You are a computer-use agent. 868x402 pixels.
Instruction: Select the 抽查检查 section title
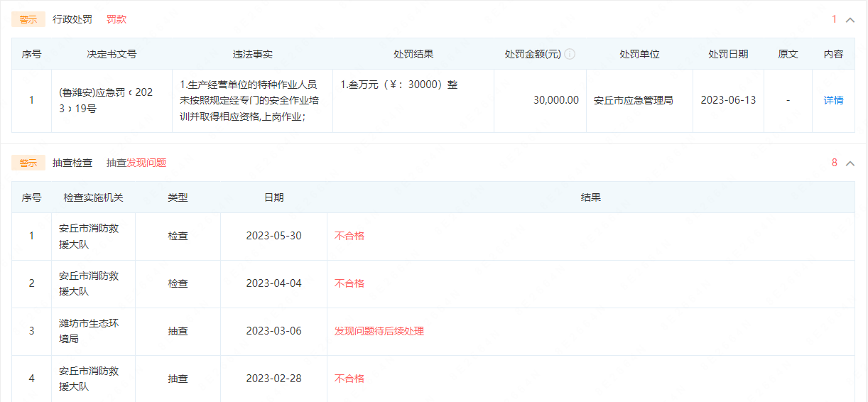coord(72,163)
